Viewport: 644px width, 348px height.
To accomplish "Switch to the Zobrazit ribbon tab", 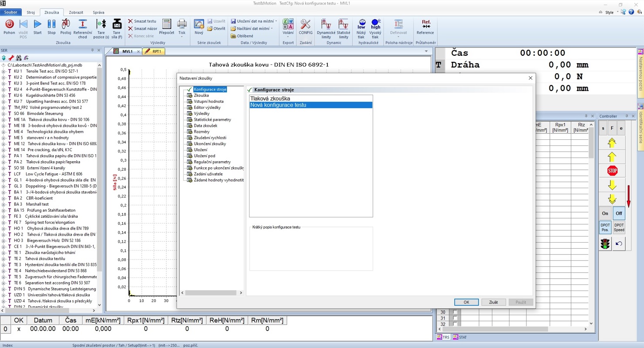I will (x=75, y=13).
